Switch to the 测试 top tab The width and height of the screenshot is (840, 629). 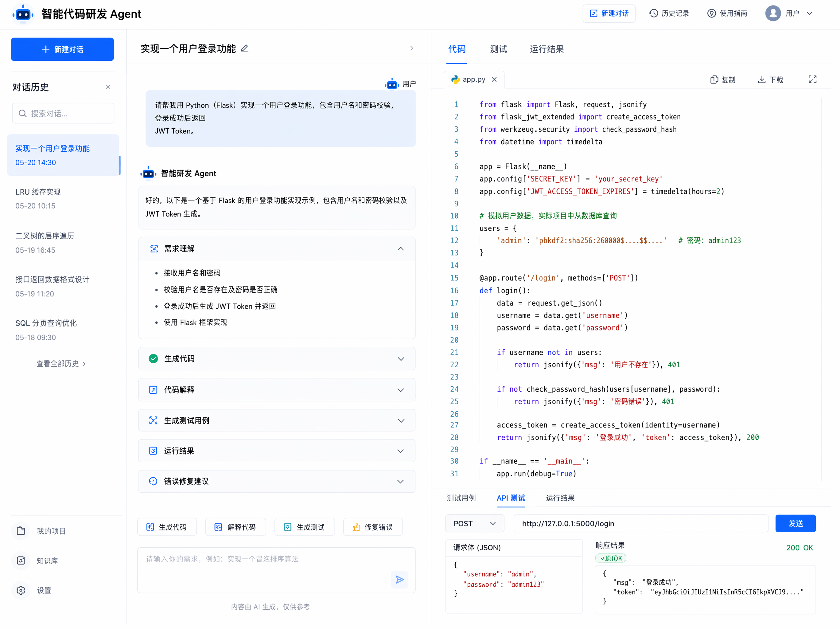(x=498, y=49)
